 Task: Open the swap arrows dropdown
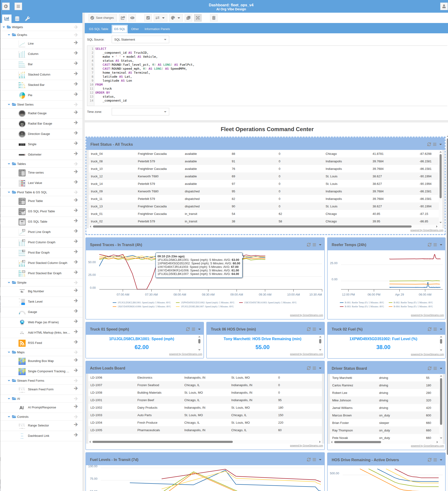(160, 18)
